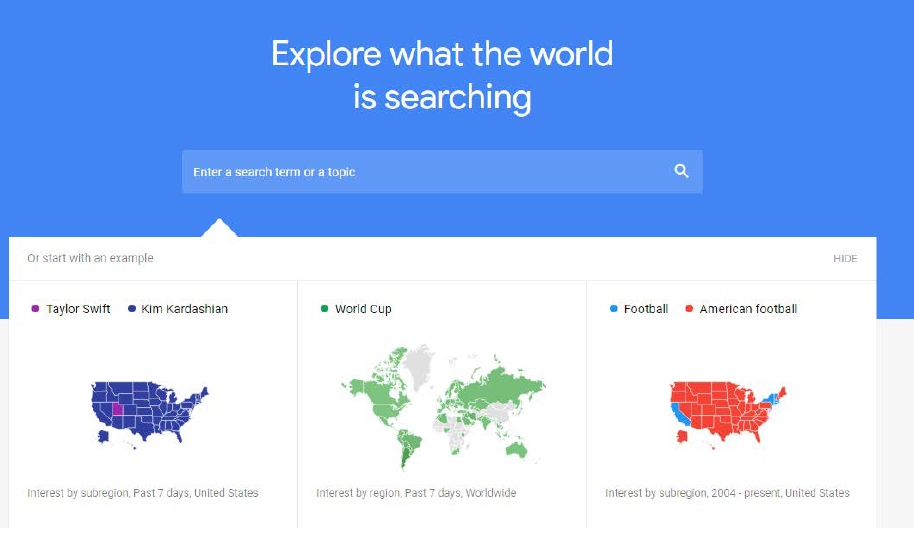Click 'Interest by region, Past 7 days, Worldwide' caption
The height and width of the screenshot is (536, 914).
click(x=416, y=493)
